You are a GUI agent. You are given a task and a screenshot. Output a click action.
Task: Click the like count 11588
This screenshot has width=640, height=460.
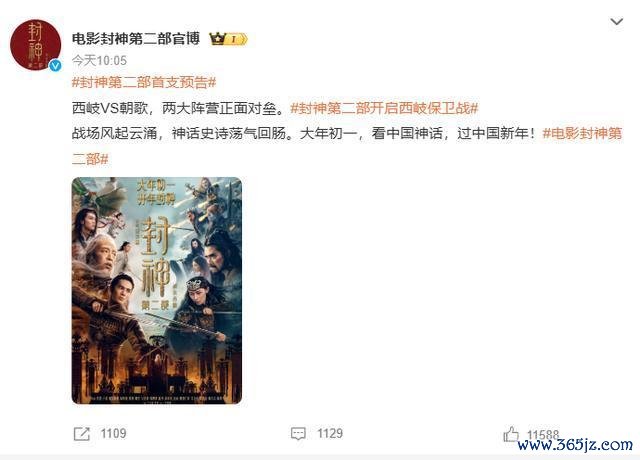pos(543,434)
